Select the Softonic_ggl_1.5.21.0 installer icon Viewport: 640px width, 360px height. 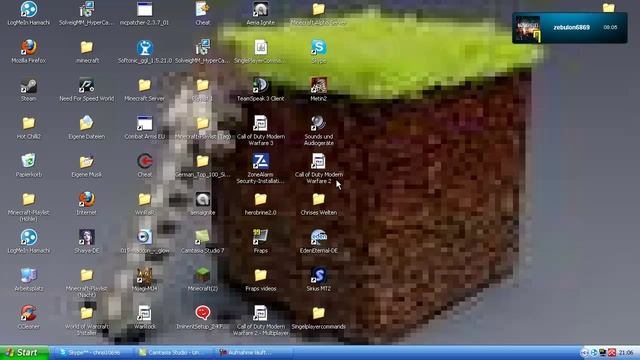coord(144,47)
